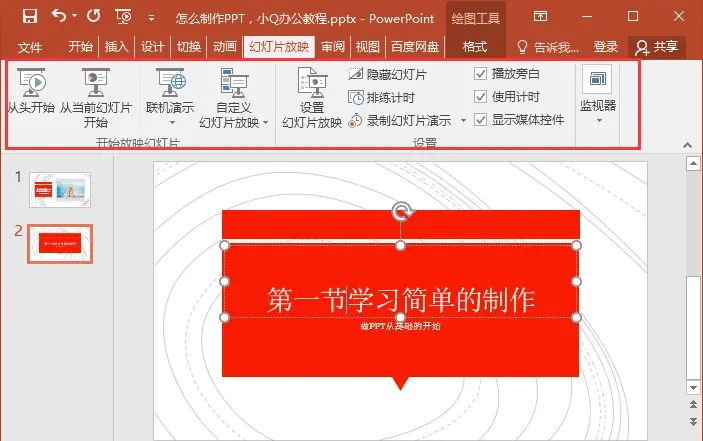The height and width of the screenshot is (441, 703).
Task: Open the undo history dropdown arrow
Action: tap(74, 16)
